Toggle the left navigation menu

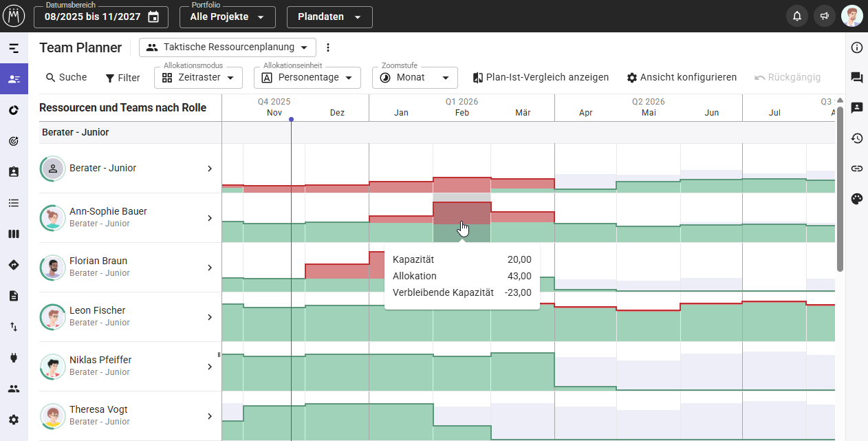[x=14, y=48]
